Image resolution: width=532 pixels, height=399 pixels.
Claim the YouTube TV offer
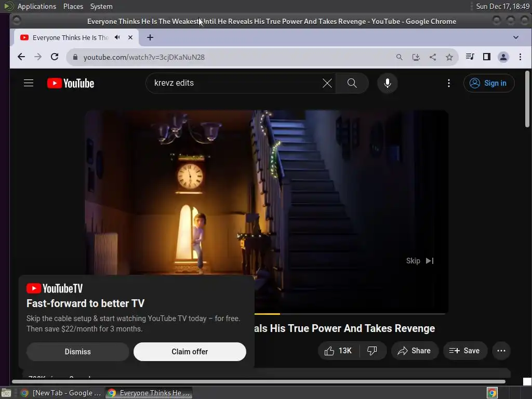point(190,352)
